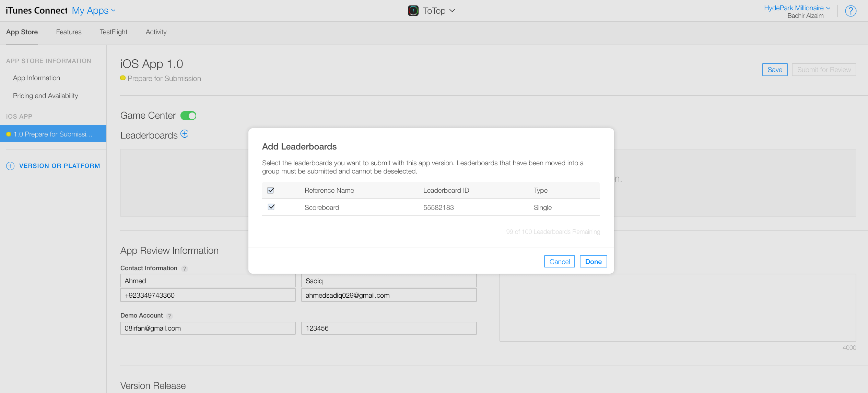Click the demo password field 123456
This screenshot has width=868, height=393.
(x=389, y=328)
